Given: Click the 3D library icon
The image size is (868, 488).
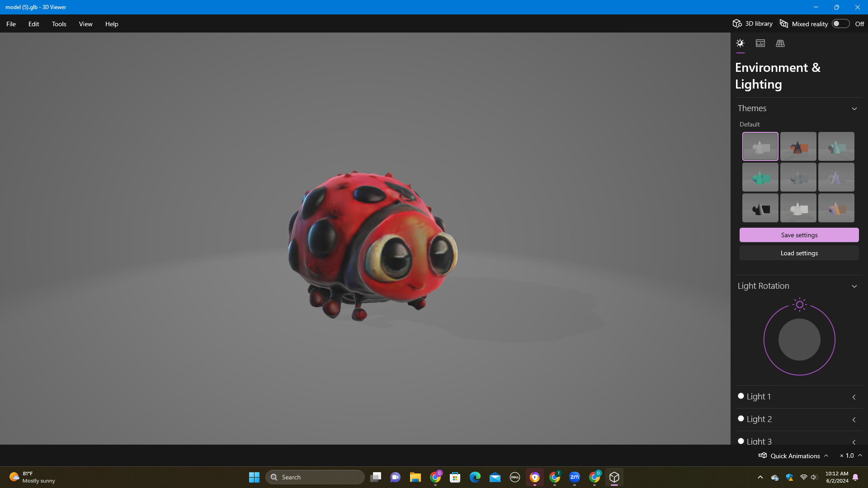Looking at the screenshot, I should click(737, 23).
